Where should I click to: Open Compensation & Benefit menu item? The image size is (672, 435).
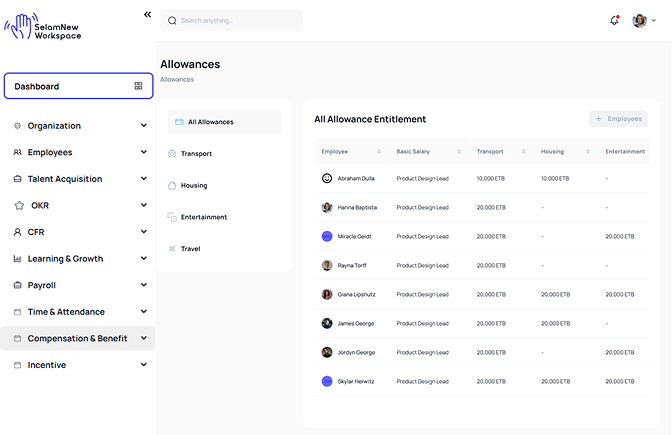(x=78, y=338)
